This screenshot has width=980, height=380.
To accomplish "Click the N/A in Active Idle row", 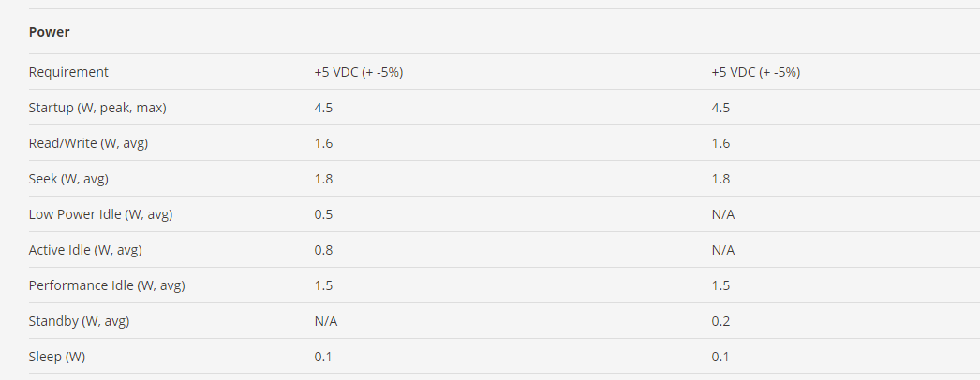I will point(723,250).
